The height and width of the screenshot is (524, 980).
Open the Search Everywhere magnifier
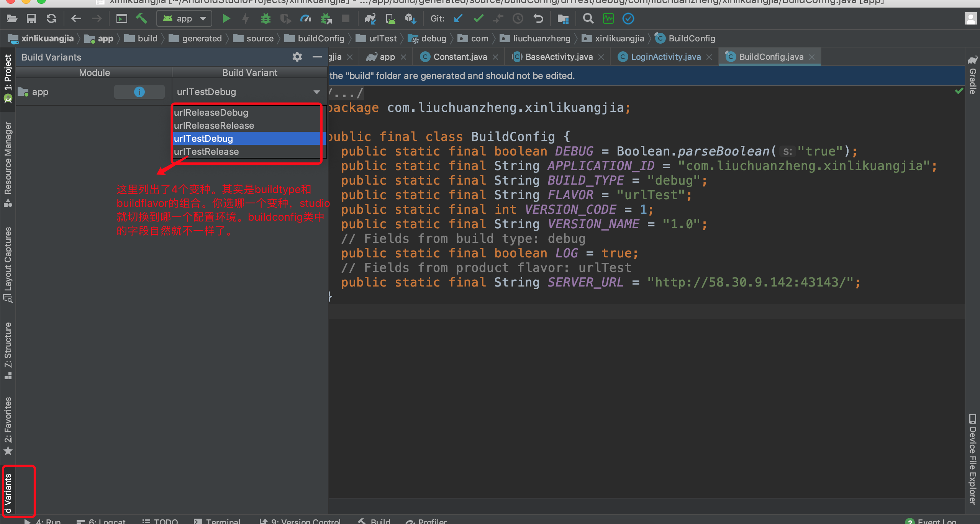(x=588, y=18)
